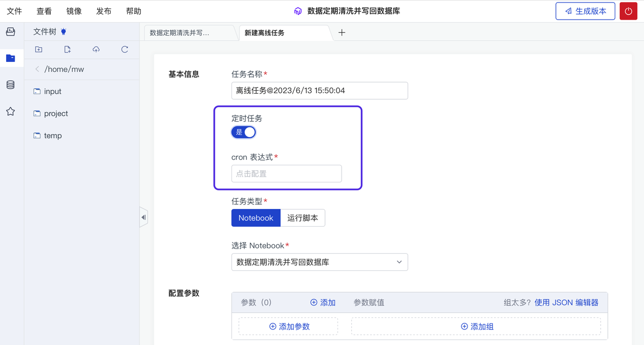Click the 生成版本 button
Screen dimensions: 644x345
click(x=585, y=11)
